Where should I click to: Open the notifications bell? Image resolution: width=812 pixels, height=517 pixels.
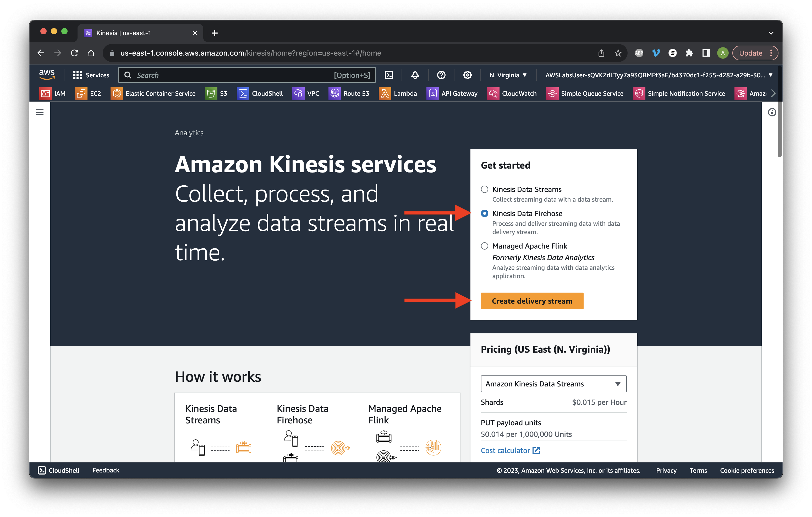click(x=415, y=75)
